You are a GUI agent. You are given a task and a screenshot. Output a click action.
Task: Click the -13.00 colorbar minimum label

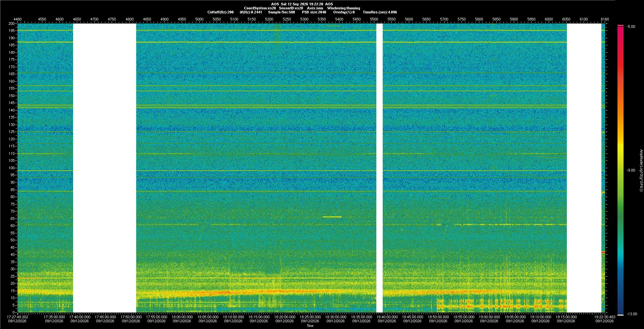click(x=632, y=314)
